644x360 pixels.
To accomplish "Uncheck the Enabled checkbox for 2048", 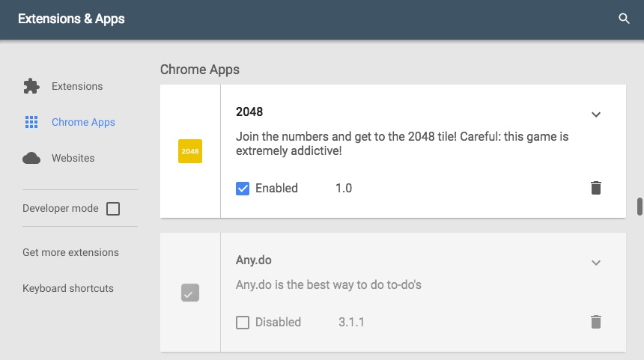I will click(x=243, y=189).
